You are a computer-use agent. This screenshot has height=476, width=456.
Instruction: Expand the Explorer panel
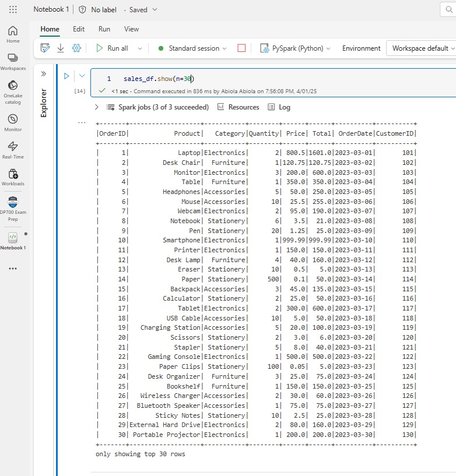(44, 74)
